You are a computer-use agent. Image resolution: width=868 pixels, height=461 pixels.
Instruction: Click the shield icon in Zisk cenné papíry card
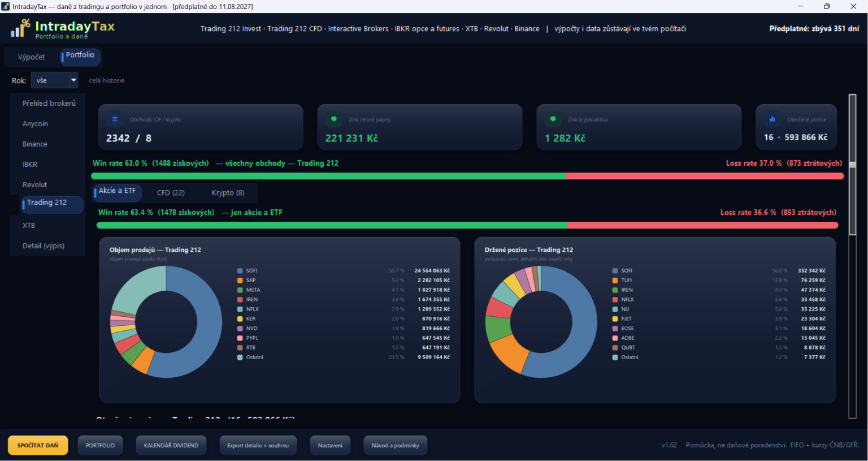(x=334, y=119)
